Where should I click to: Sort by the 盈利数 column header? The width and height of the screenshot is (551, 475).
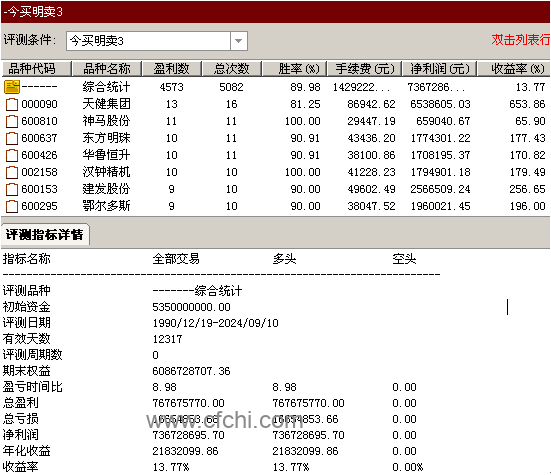click(x=171, y=69)
